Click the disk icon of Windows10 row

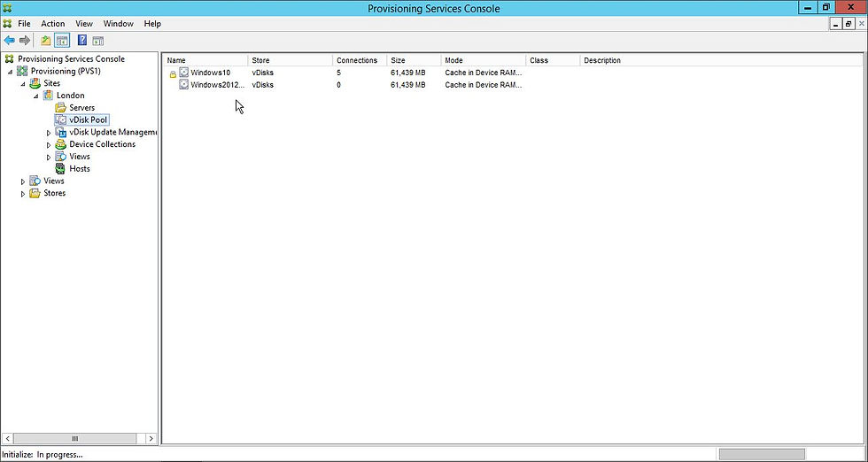tap(184, 73)
